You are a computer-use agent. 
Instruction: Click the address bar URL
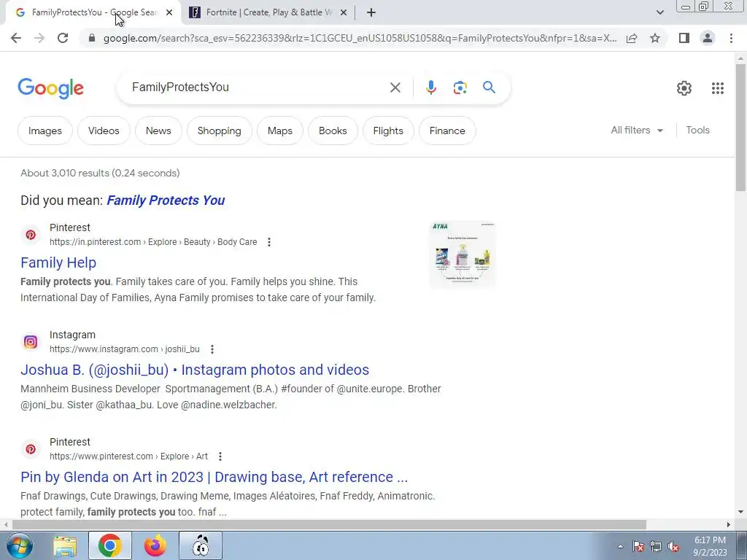pos(360,38)
